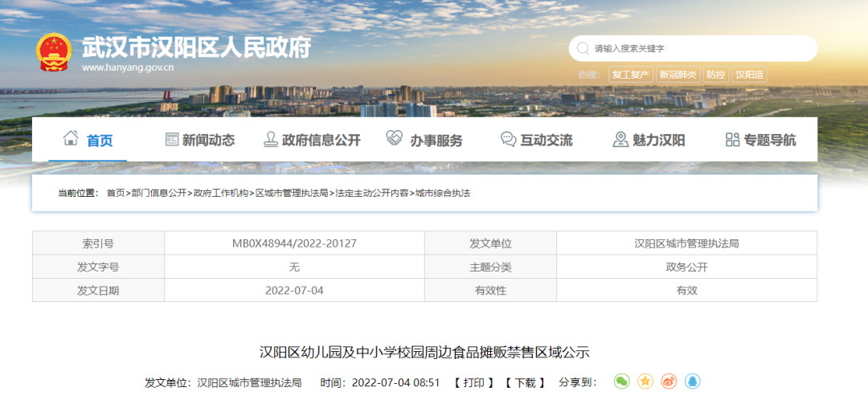
Task: Click the 魅力汉阳 location pin icon
Action: click(620, 140)
